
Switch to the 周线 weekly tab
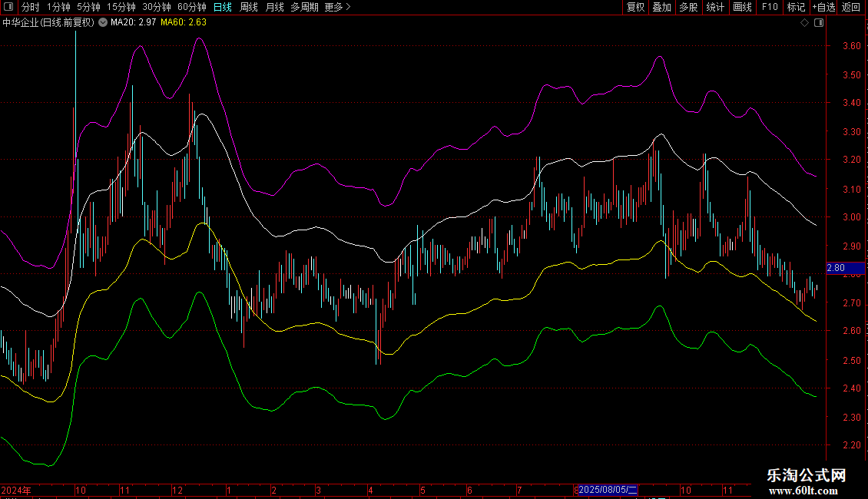[249, 7]
